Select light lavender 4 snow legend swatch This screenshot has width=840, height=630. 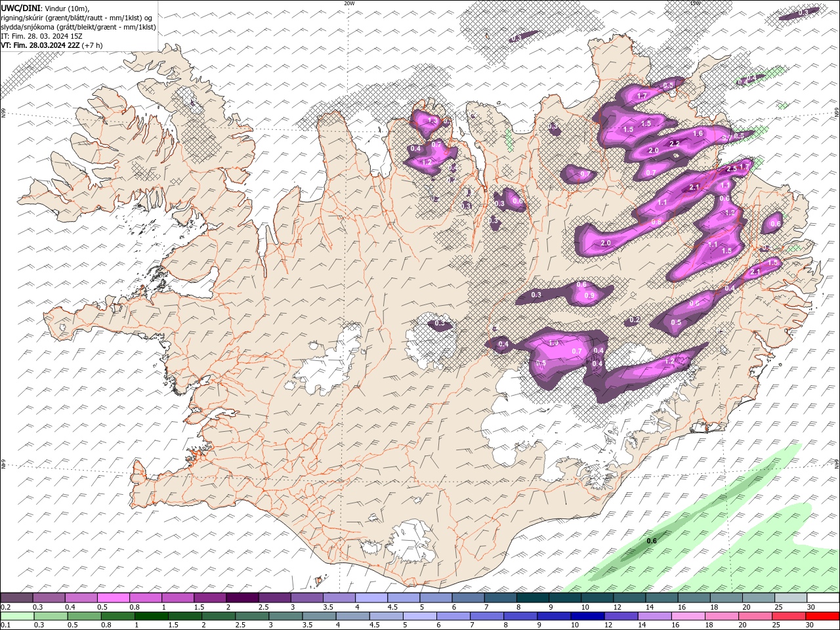pyautogui.click(x=371, y=598)
